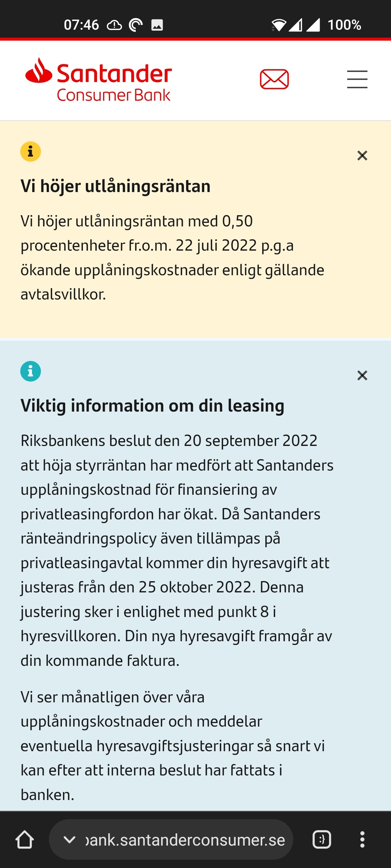Image resolution: width=391 pixels, height=868 pixels.
Task: Tap the santanderconsumer.se URL field
Action: click(x=185, y=840)
